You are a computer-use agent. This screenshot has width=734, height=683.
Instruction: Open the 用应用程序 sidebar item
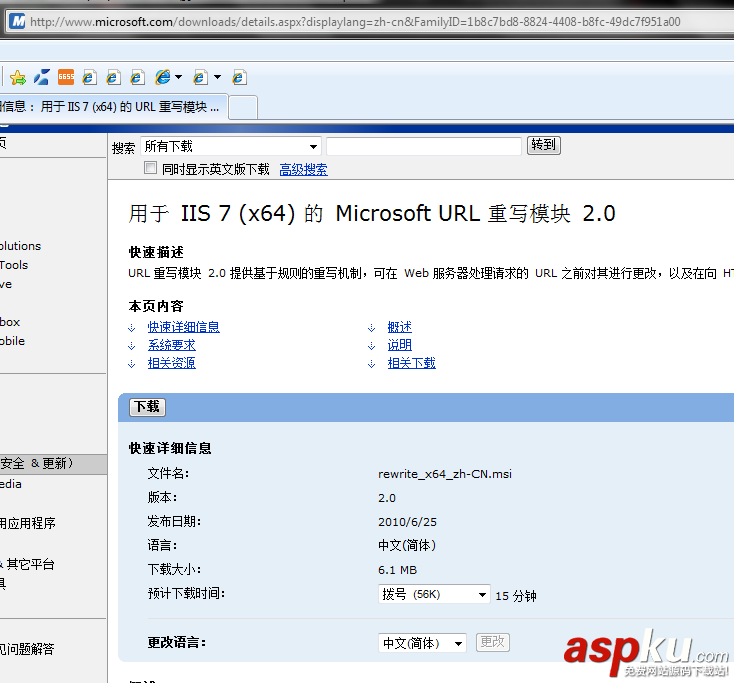pyautogui.click(x=28, y=523)
